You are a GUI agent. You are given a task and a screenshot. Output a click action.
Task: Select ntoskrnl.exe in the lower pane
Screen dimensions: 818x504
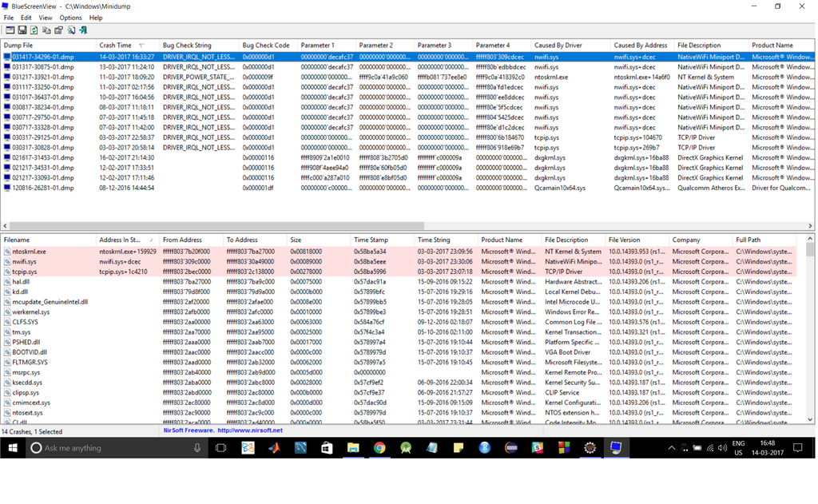(29, 252)
